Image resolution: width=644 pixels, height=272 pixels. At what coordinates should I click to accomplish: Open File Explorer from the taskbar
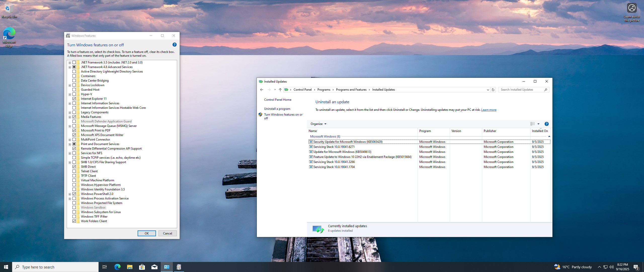[130, 267]
